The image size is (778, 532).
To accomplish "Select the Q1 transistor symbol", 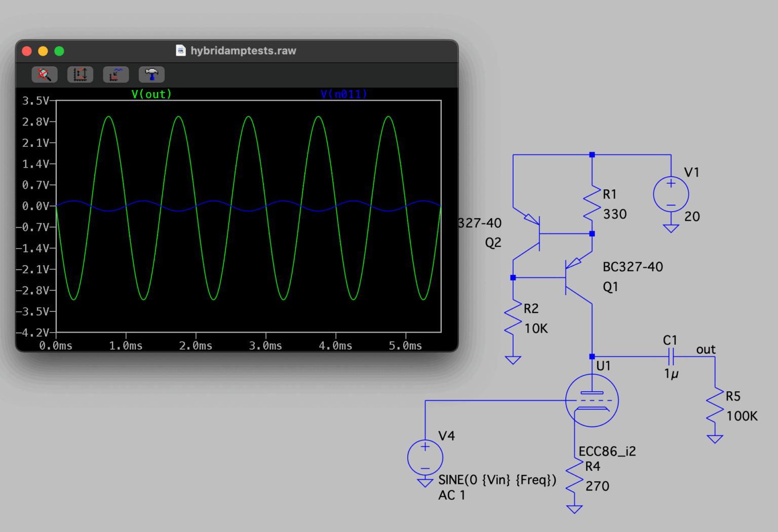I will (x=577, y=278).
